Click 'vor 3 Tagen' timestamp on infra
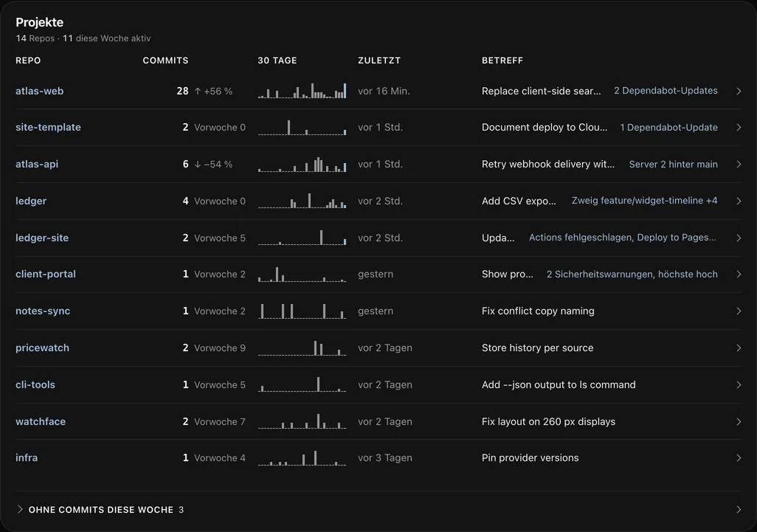757x532 pixels. (x=385, y=457)
